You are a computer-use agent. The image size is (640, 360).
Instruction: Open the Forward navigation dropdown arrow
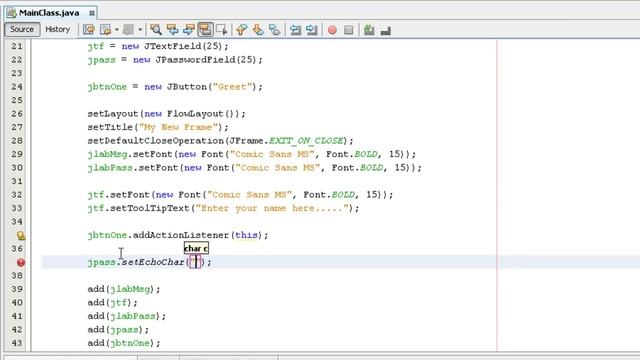tap(140, 29)
